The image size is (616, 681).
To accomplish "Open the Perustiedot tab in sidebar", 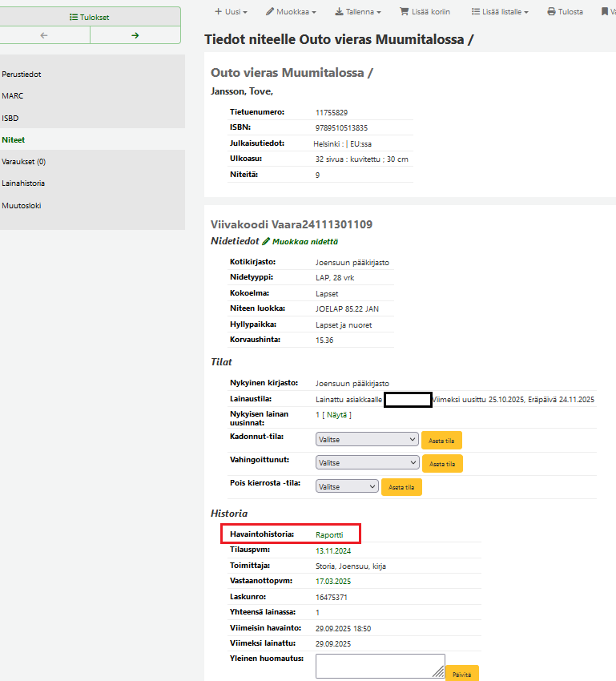I will point(22,75).
